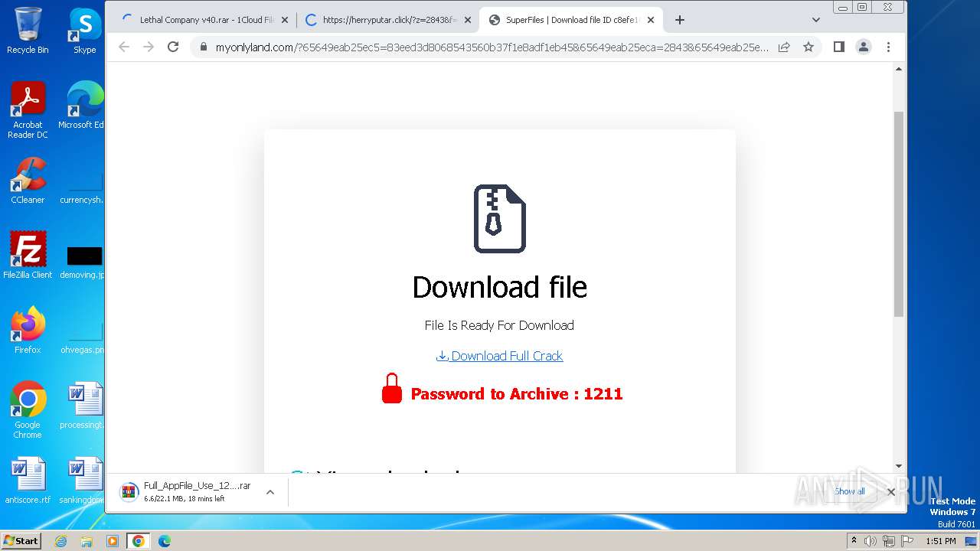Click the red padlock icon near the password
This screenshot has height=551, width=980.
click(x=392, y=389)
